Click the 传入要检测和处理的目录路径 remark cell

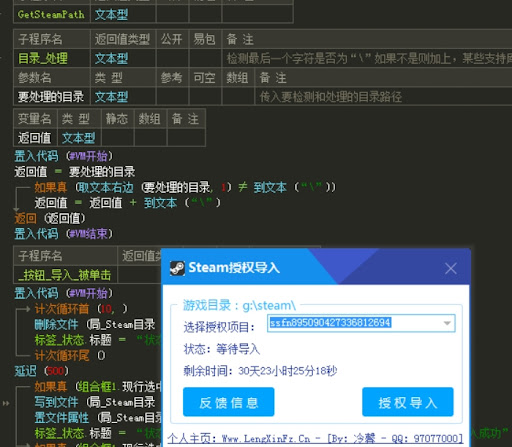point(383,97)
